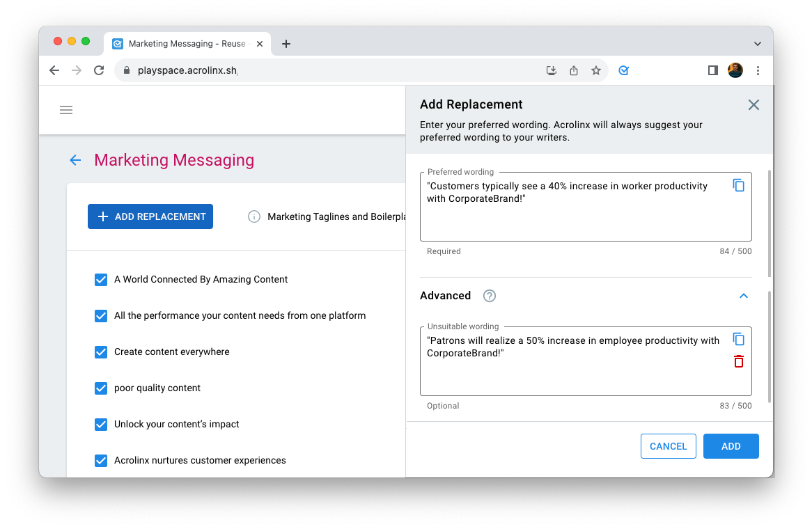The height and width of the screenshot is (529, 812).
Task: Open the tab search dropdown arrow
Action: point(758,44)
